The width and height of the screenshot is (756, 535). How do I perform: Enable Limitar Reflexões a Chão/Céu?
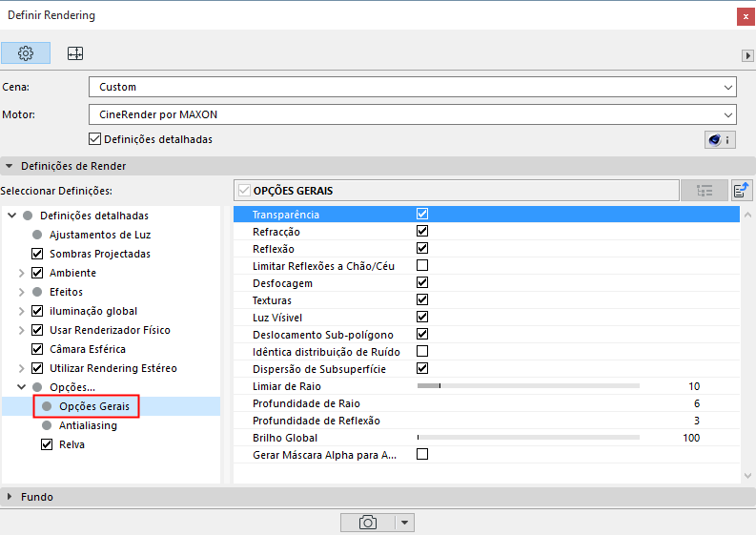422,265
